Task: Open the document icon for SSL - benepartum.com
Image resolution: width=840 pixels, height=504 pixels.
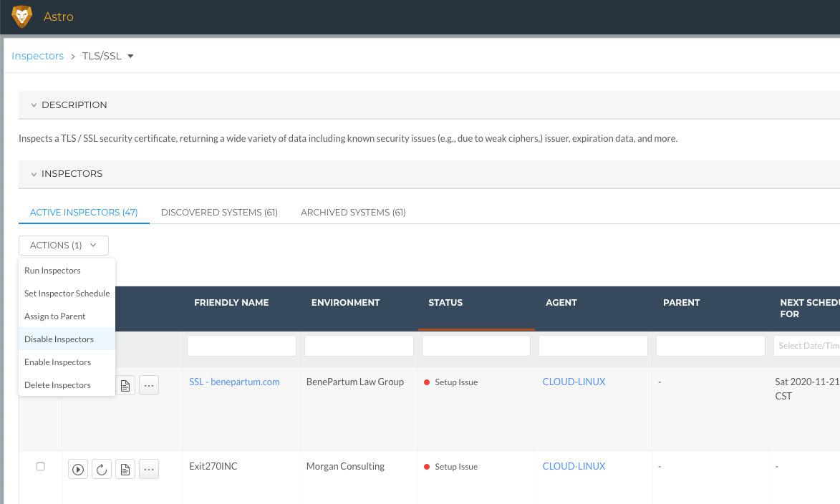Action: [125, 385]
